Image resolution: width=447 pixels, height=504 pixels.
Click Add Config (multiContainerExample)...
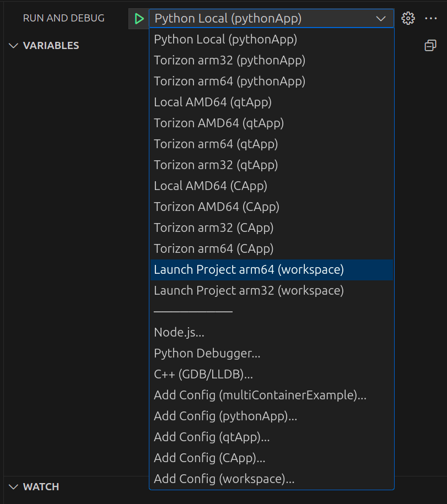(x=260, y=395)
